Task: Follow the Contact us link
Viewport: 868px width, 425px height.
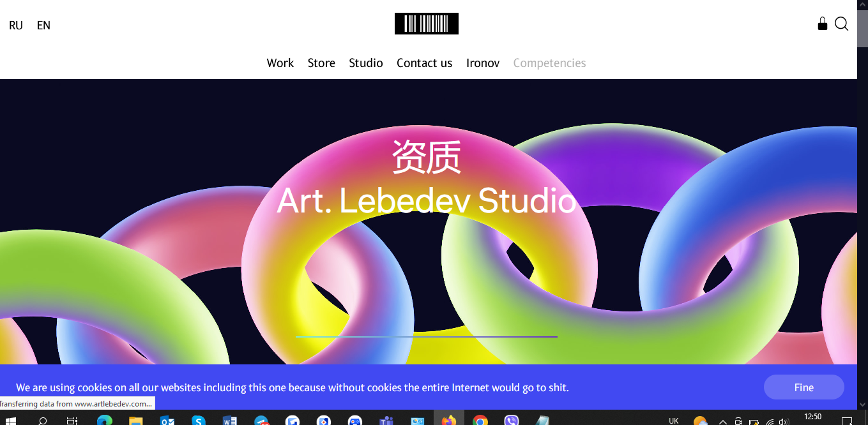Action: pyautogui.click(x=424, y=63)
